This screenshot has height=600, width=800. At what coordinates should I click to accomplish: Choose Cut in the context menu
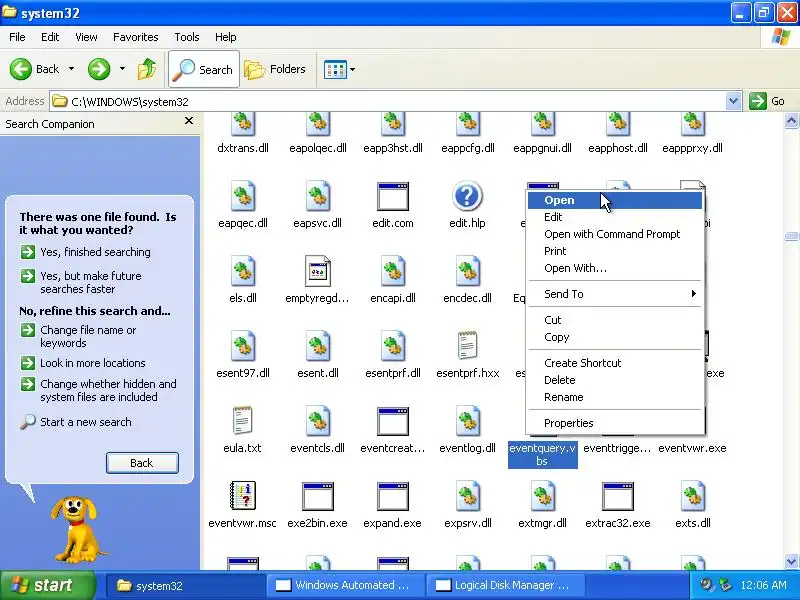pyautogui.click(x=615, y=320)
